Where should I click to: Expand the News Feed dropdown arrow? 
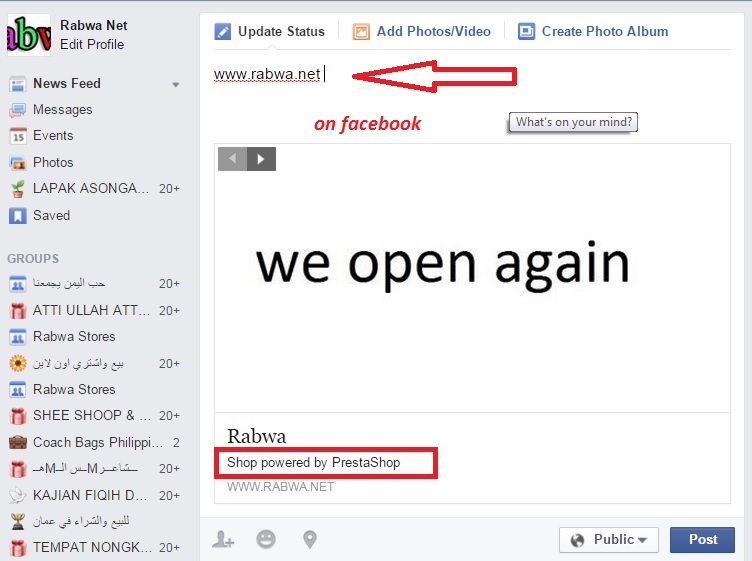tap(176, 84)
